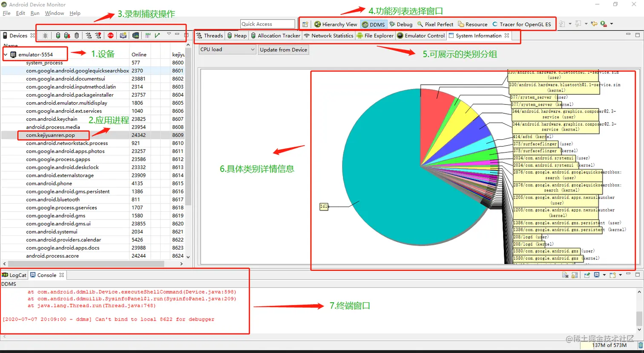Open the Pixel Perfect perspective
Screen dimensions: 644x353
pos(435,24)
